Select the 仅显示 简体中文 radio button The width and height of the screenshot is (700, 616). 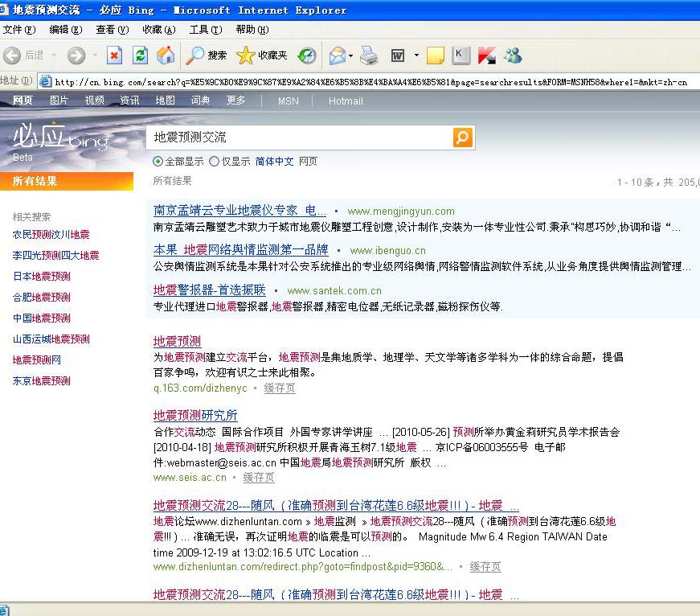(215, 162)
